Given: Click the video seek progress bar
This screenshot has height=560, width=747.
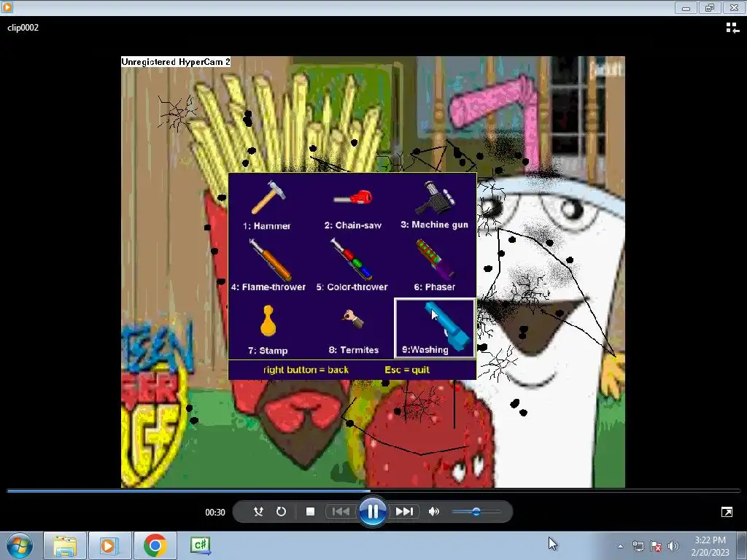Looking at the screenshot, I should tap(373, 491).
